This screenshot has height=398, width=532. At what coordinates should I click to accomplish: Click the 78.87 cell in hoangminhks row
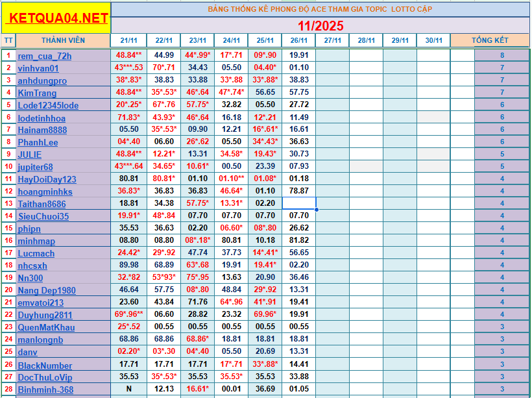tap(299, 191)
